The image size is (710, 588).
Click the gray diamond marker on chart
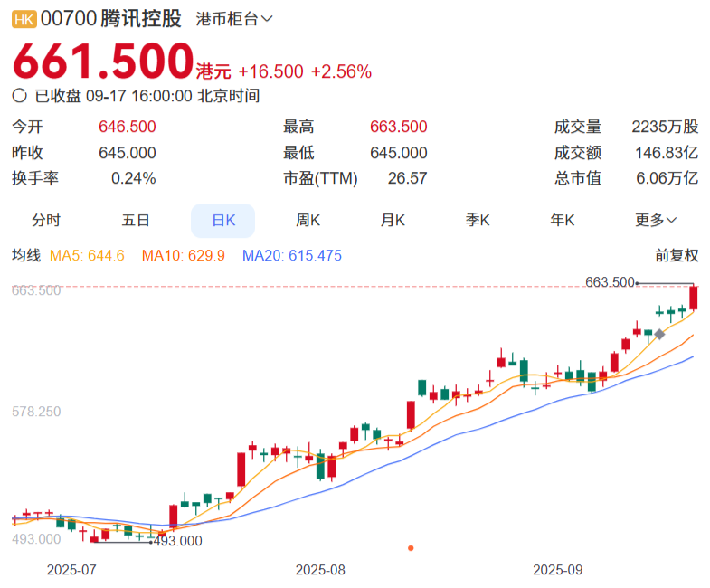(659, 335)
